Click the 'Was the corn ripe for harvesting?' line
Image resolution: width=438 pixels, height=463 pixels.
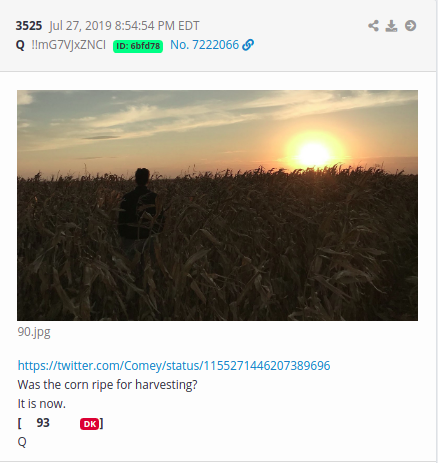click(x=107, y=385)
